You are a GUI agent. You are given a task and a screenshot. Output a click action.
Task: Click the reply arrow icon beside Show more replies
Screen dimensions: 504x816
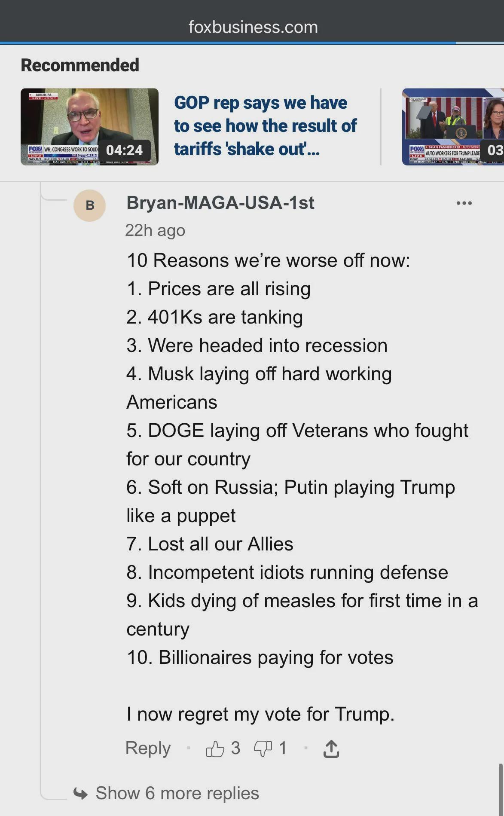tap(80, 793)
